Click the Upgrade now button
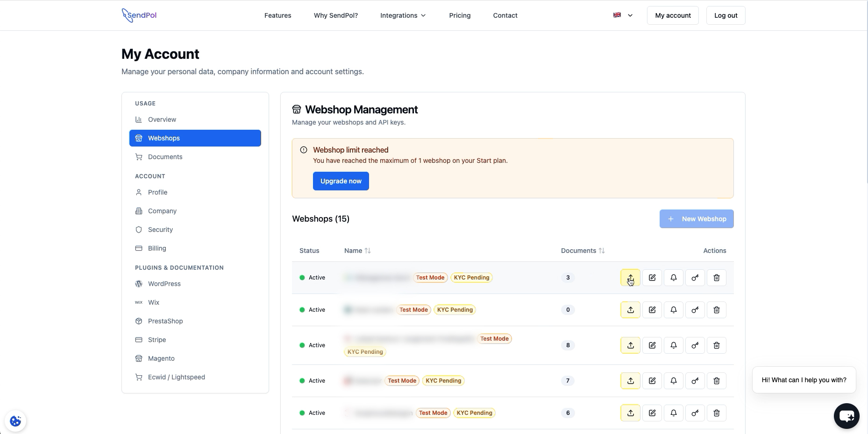The image size is (868, 434). click(341, 181)
